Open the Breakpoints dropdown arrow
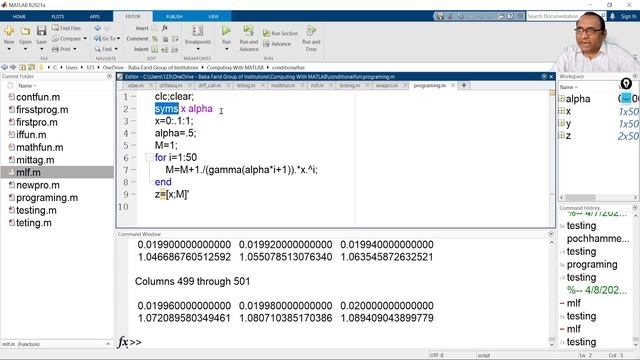 (198, 49)
